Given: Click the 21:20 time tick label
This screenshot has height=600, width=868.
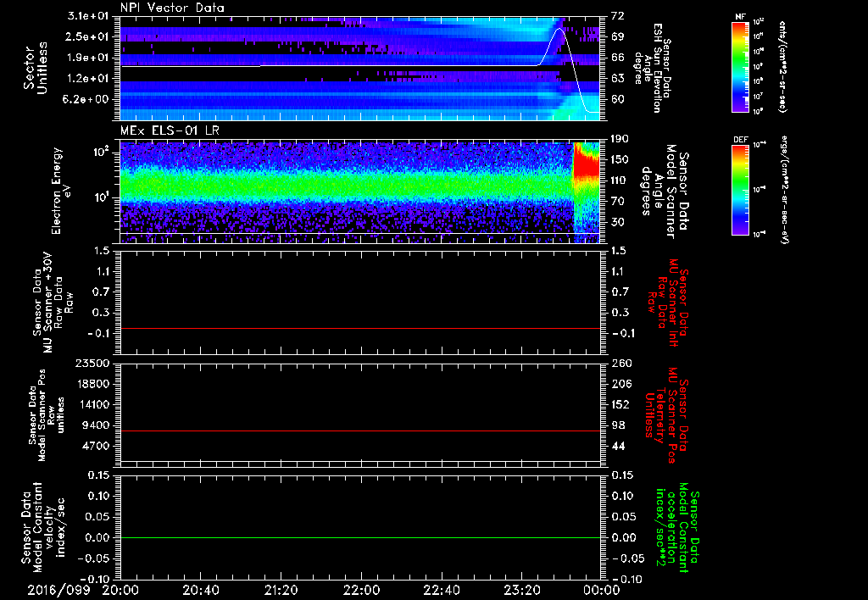Looking at the screenshot, I should point(281,590).
